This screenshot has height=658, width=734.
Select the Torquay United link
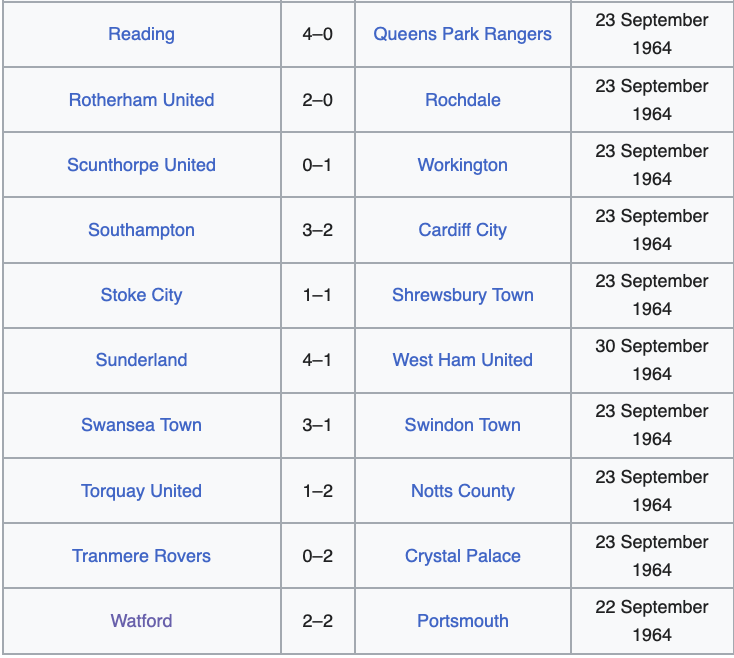(141, 491)
